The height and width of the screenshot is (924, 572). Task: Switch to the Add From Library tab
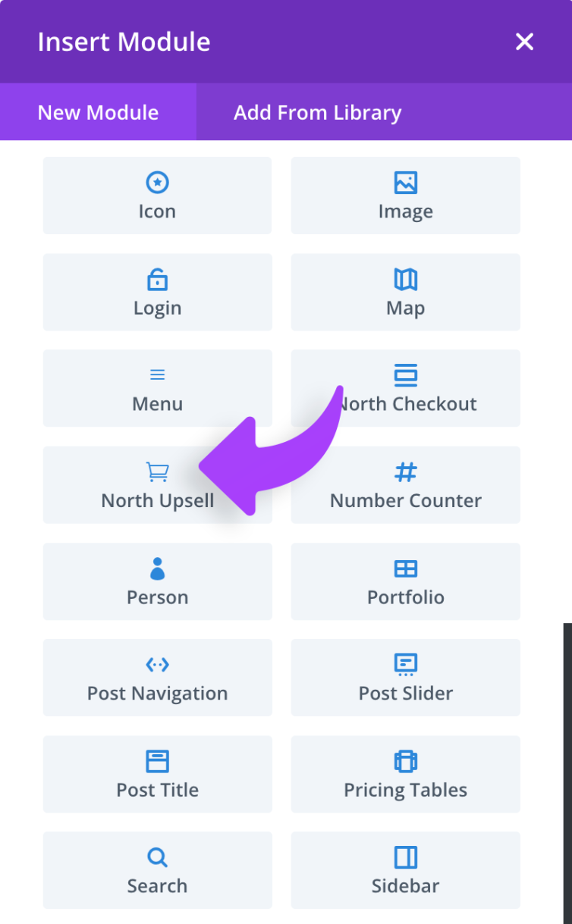click(318, 112)
